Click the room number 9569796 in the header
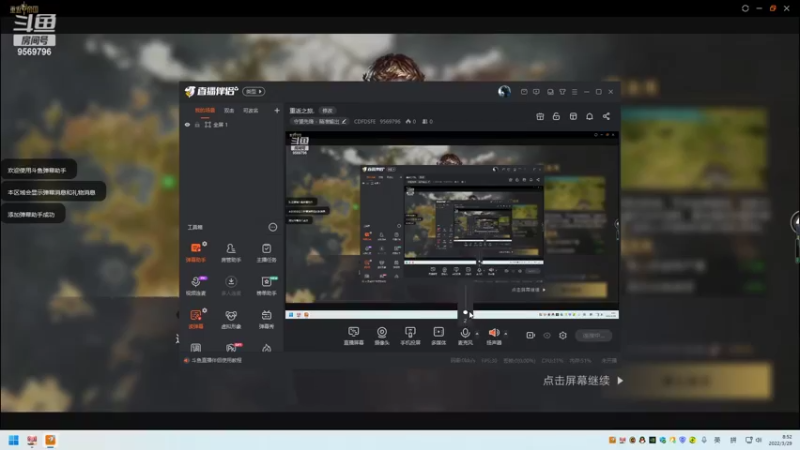 tap(390, 121)
